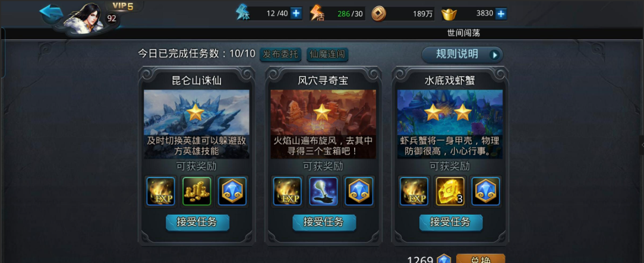Click the 活 lightning energy icon
This screenshot has width=644, height=263.
coord(317,13)
